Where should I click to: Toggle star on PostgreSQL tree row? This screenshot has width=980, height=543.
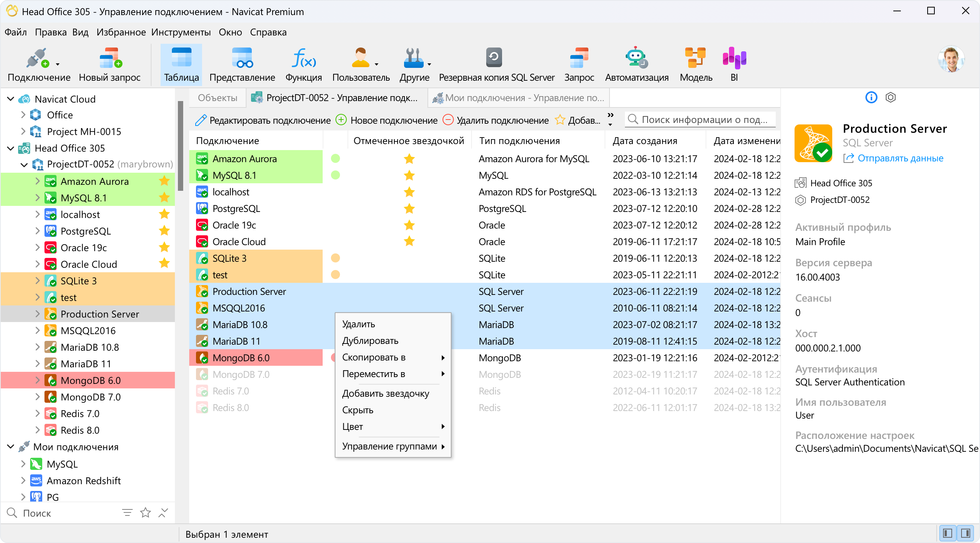[164, 231]
